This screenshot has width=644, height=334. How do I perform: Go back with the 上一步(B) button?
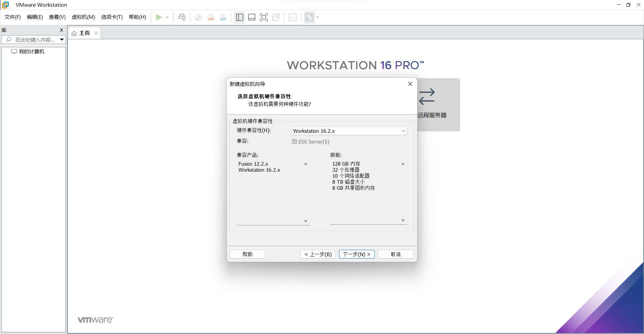[318, 254]
